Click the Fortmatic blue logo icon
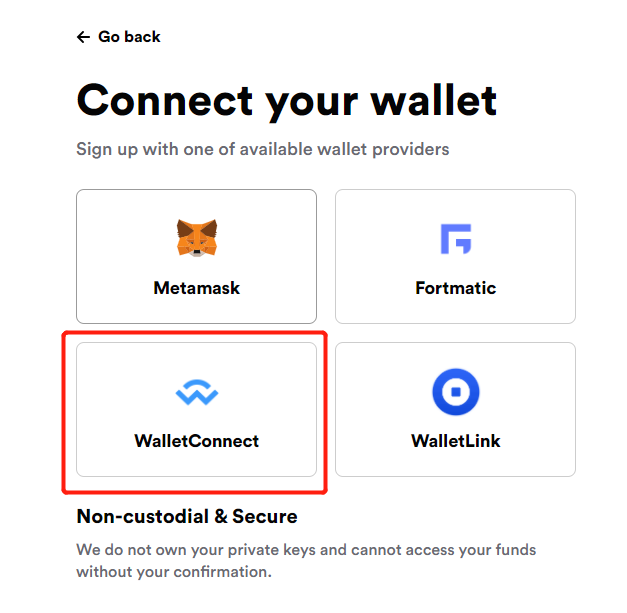This screenshot has height=613, width=627. click(455, 238)
